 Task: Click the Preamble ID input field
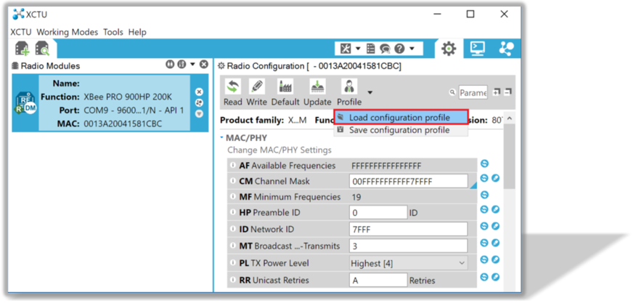378,213
